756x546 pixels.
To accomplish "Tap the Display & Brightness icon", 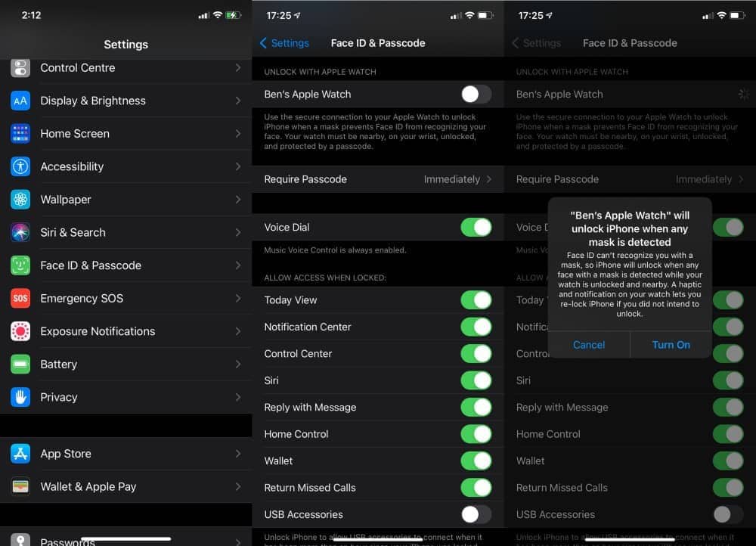I will [x=20, y=100].
